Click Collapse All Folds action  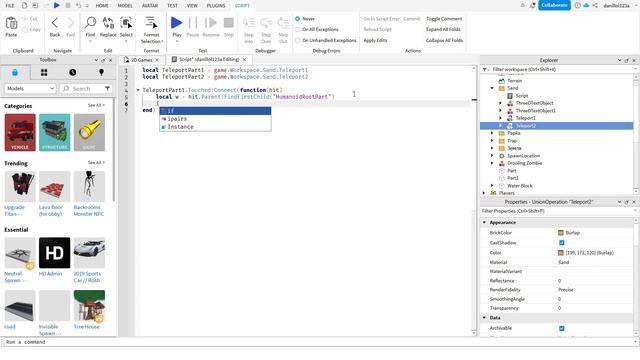coord(444,40)
